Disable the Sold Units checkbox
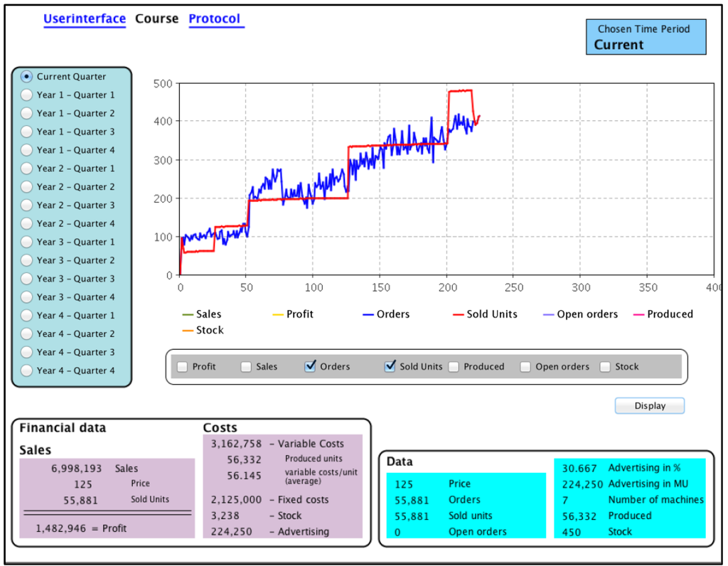Screen dimensions: 728x566 tap(390, 367)
